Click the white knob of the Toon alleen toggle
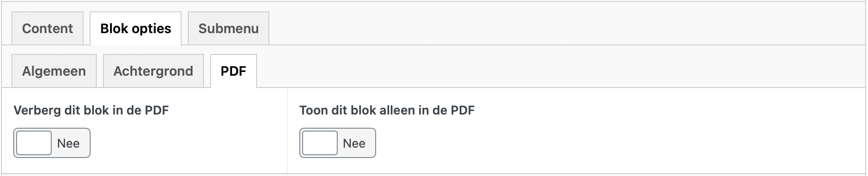This screenshot has height=176, width=868. pyautogui.click(x=320, y=143)
